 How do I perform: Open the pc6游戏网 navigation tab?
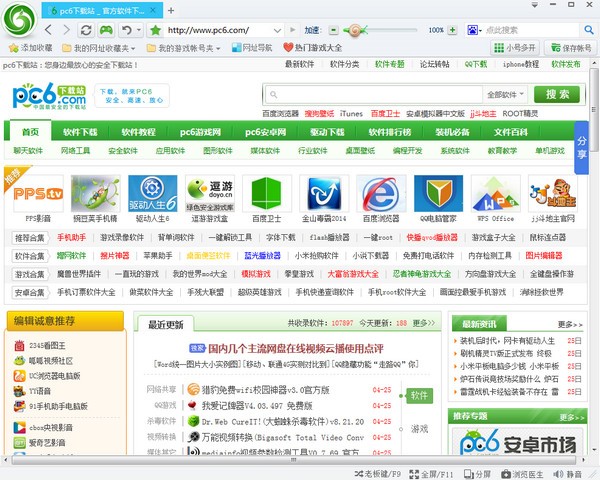tap(201, 132)
